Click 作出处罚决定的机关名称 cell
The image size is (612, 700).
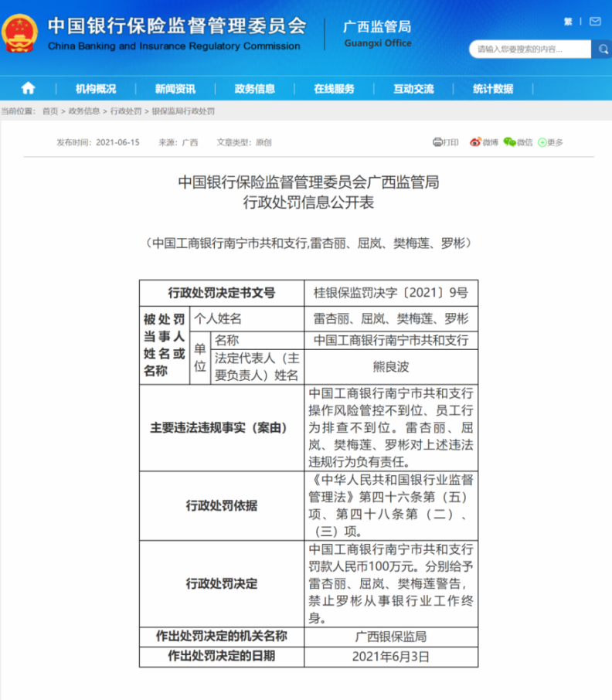click(222, 637)
